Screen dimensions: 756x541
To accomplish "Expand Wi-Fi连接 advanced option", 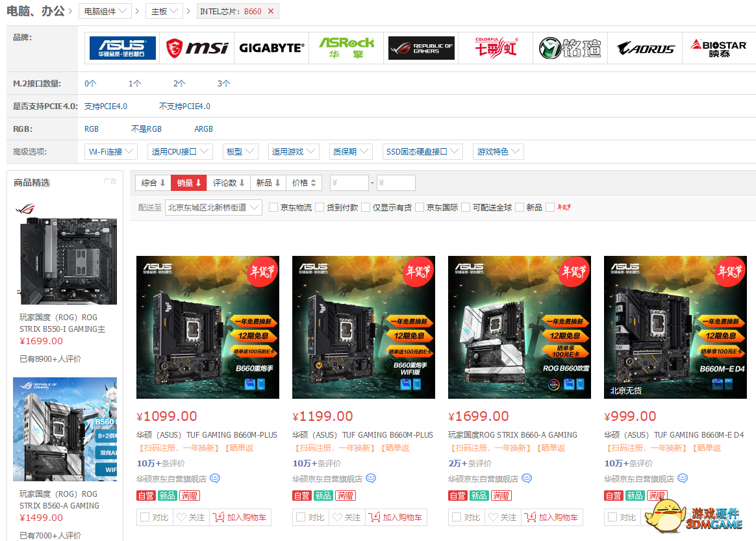I will click(x=111, y=151).
